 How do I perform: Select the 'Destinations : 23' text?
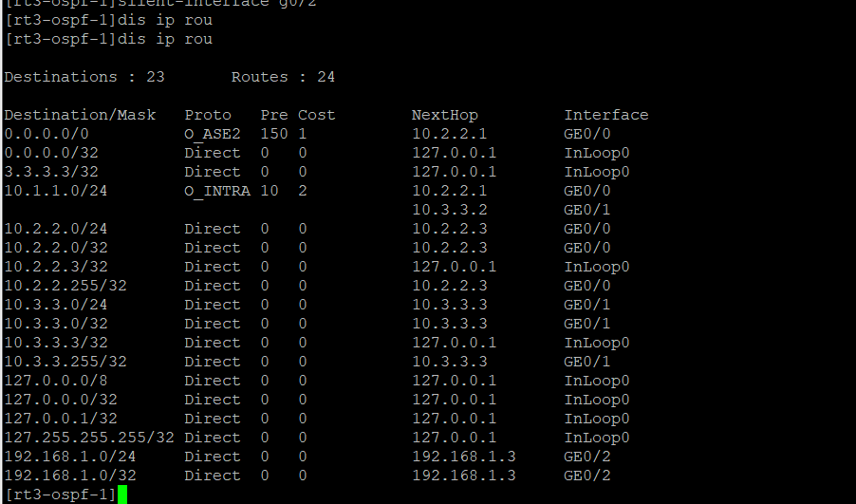tap(84, 77)
